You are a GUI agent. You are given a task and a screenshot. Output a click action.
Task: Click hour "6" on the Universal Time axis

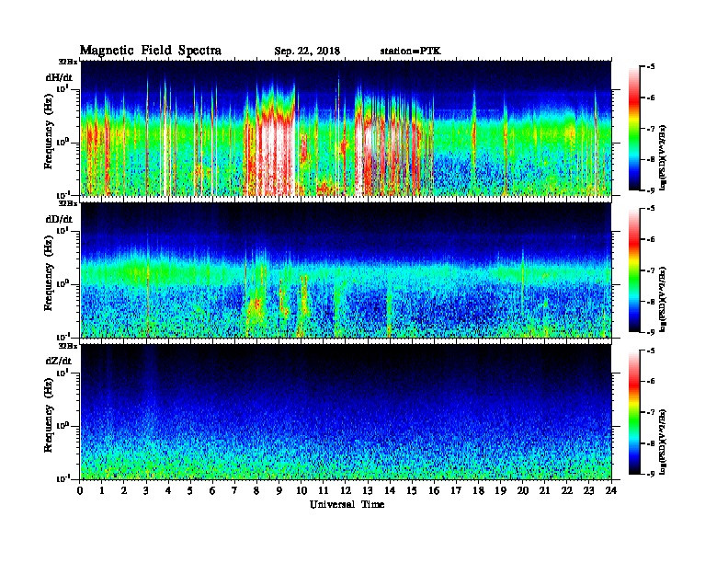pos(212,491)
